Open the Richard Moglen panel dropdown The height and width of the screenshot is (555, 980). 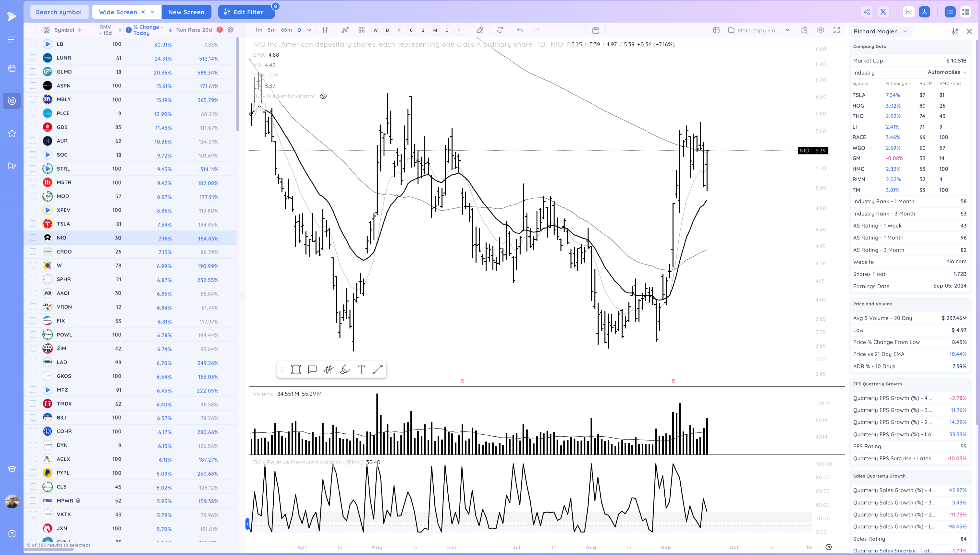click(x=880, y=31)
